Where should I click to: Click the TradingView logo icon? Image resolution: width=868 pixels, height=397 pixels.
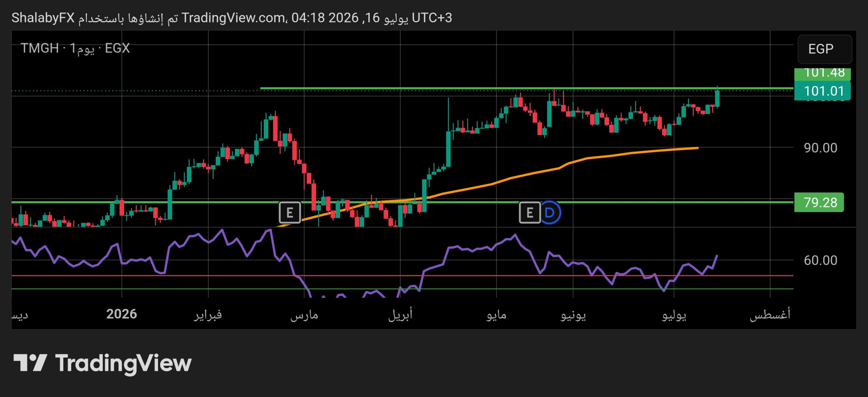coord(30,363)
